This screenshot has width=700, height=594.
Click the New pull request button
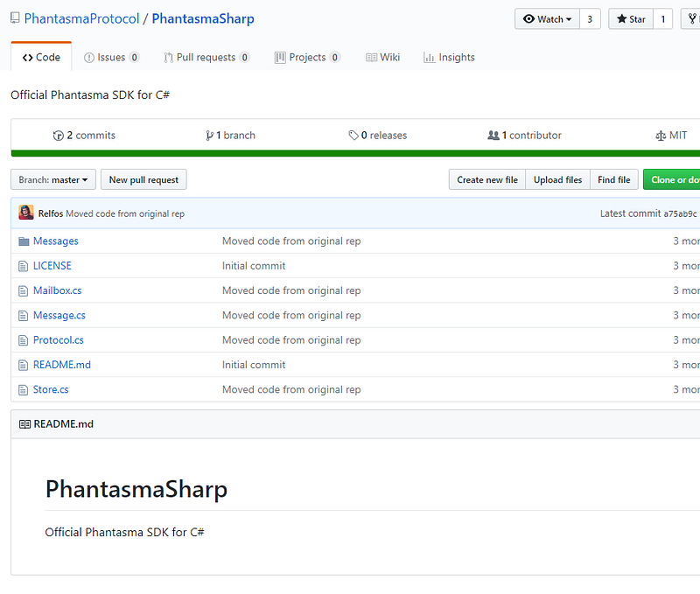tap(143, 179)
